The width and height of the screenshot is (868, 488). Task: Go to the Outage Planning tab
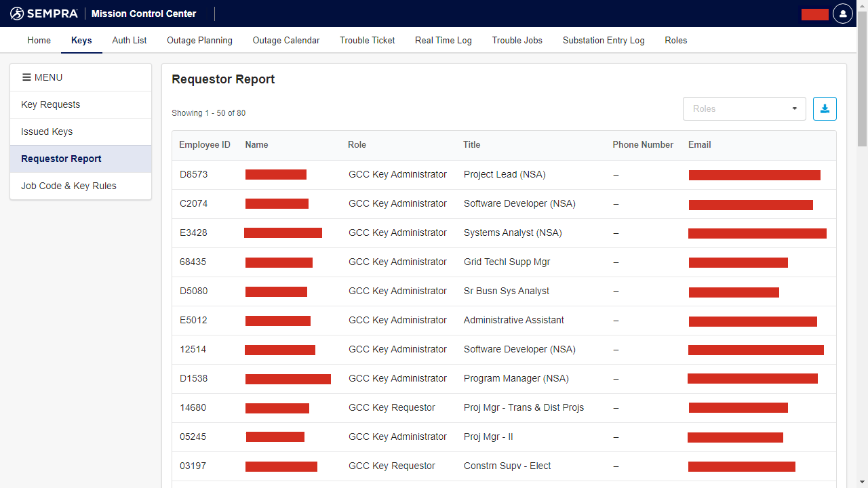[199, 40]
